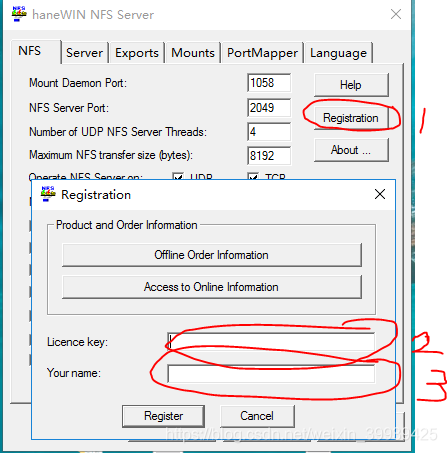The width and height of the screenshot is (447, 453).
Task: Click the NFS Server Port field
Action: click(269, 108)
